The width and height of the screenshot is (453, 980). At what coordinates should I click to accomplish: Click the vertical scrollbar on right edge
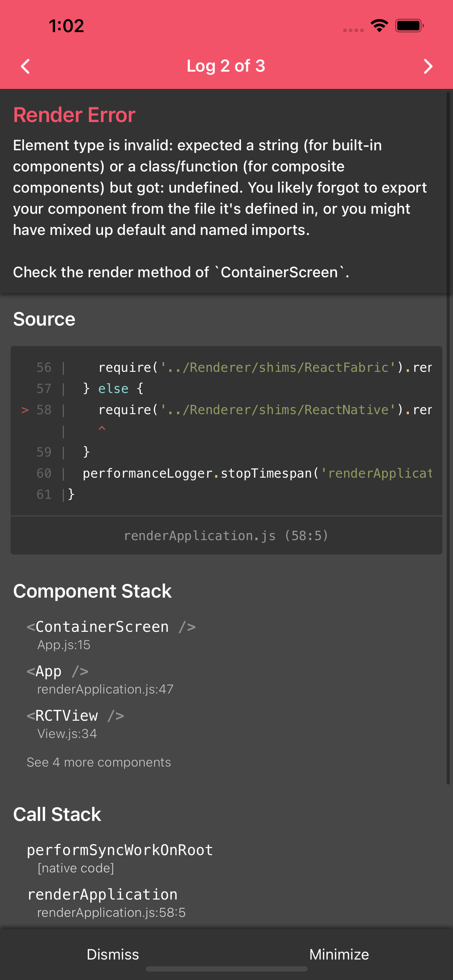(x=448, y=437)
